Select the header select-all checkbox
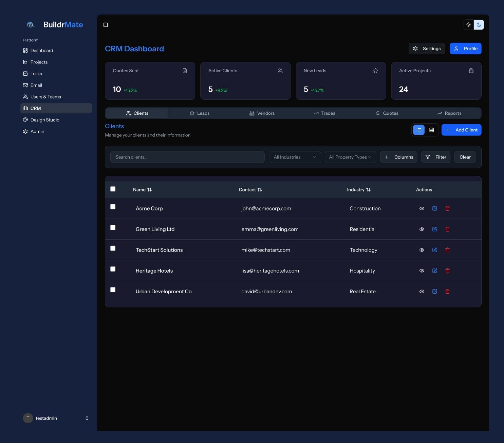Image resolution: width=504 pixels, height=443 pixels. tap(113, 189)
